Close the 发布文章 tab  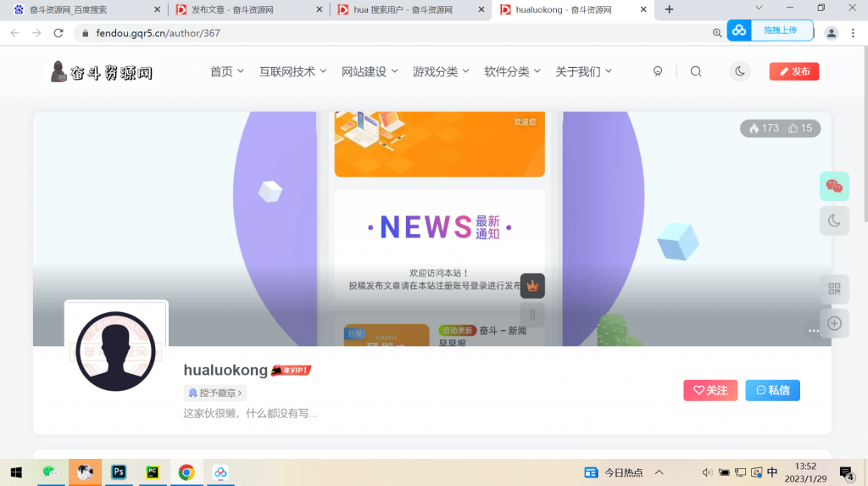pos(319,10)
